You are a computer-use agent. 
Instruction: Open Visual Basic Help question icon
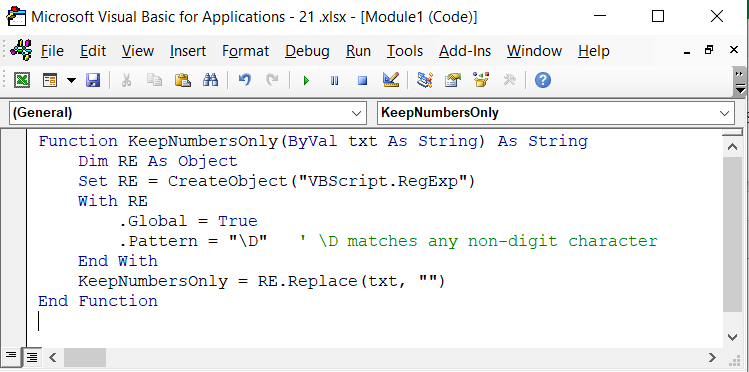[x=543, y=80]
